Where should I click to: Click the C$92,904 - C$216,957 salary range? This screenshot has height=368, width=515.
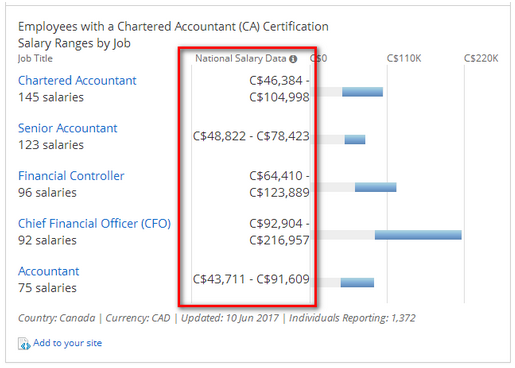(x=279, y=232)
